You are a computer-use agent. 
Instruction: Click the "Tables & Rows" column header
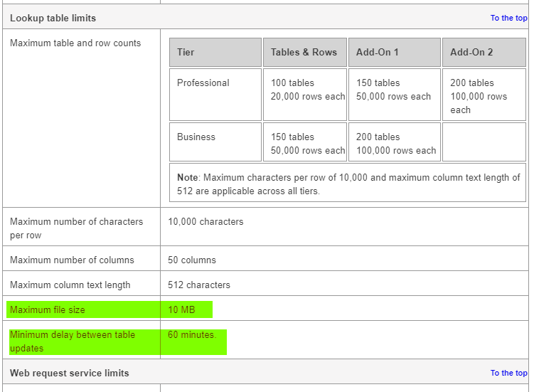[x=304, y=52]
